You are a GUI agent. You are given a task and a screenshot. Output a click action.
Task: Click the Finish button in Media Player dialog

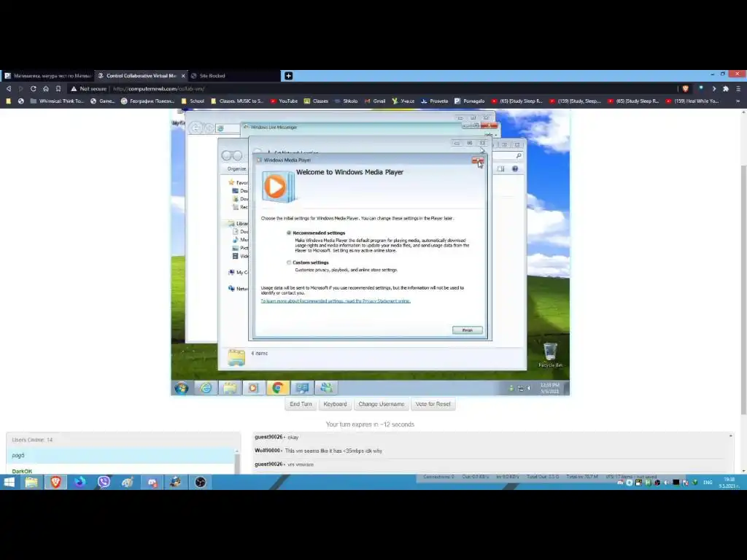pyautogui.click(x=467, y=330)
